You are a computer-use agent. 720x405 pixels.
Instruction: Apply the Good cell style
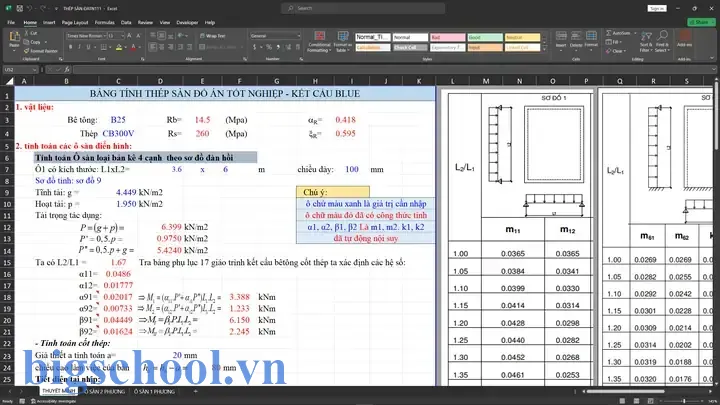coord(485,37)
